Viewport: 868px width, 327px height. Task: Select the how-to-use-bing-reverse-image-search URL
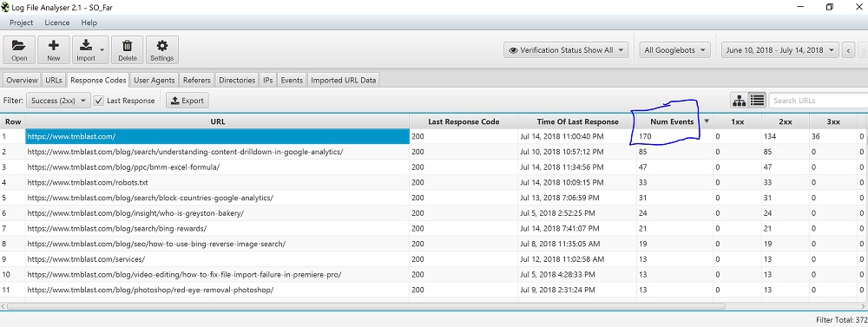(x=218, y=244)
